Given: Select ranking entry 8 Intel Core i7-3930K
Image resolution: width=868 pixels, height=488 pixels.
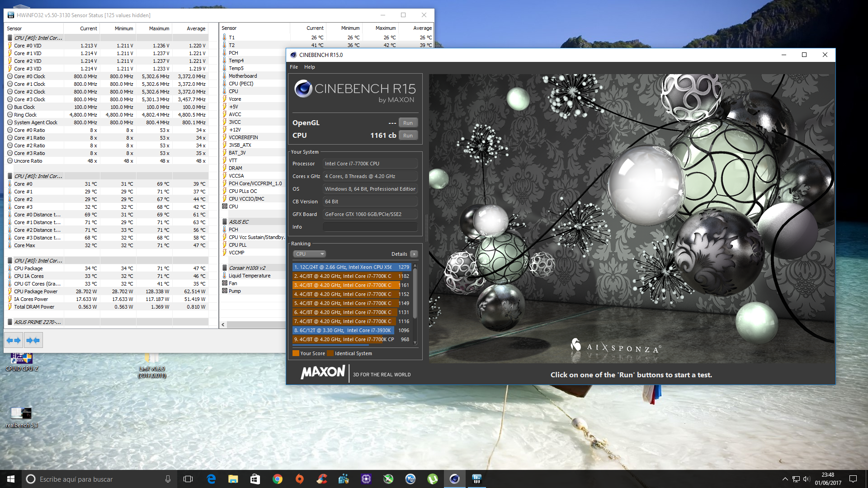Looking at the screenshot, I should tap(351, 330).
